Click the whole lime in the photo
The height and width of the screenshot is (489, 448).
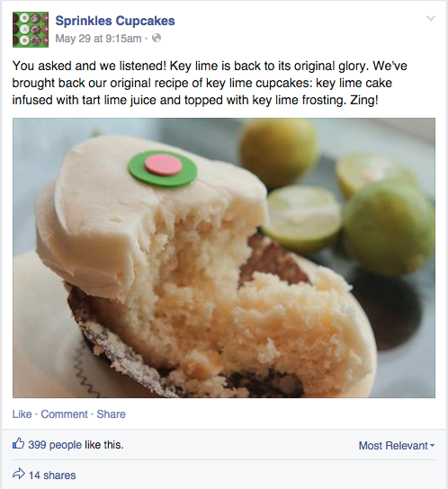tap(389, 229)
